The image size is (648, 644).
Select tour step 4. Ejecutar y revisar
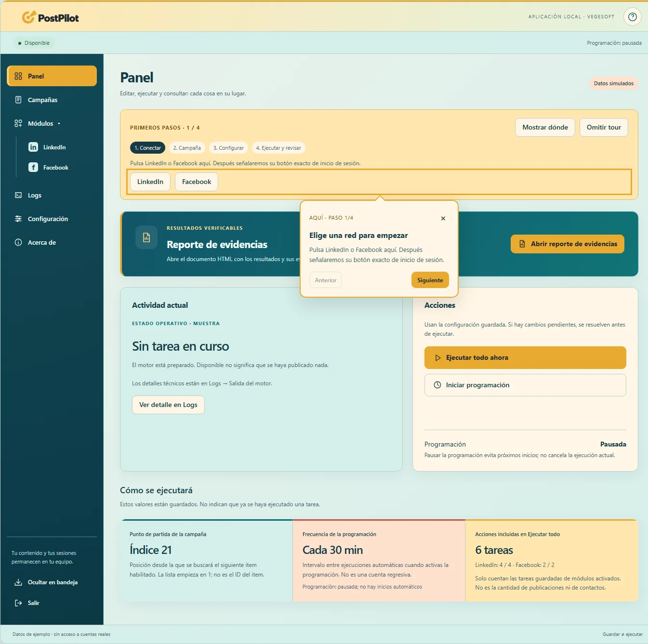pos(278,148)
